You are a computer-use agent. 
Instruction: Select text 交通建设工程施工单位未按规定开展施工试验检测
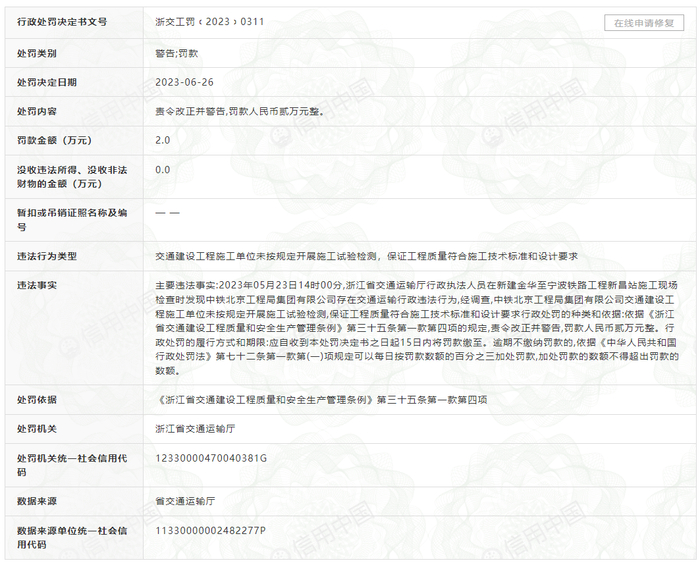tap(266, 256)
